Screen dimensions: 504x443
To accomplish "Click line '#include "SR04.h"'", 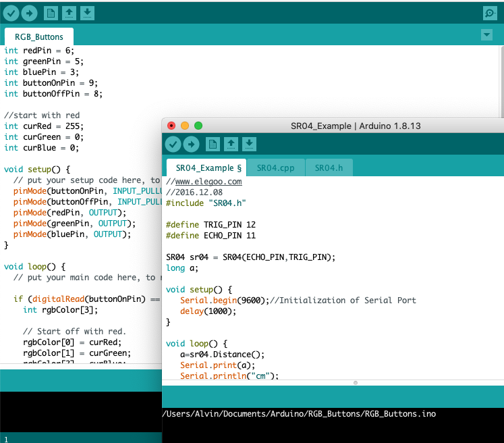I will tap(206, 203).
